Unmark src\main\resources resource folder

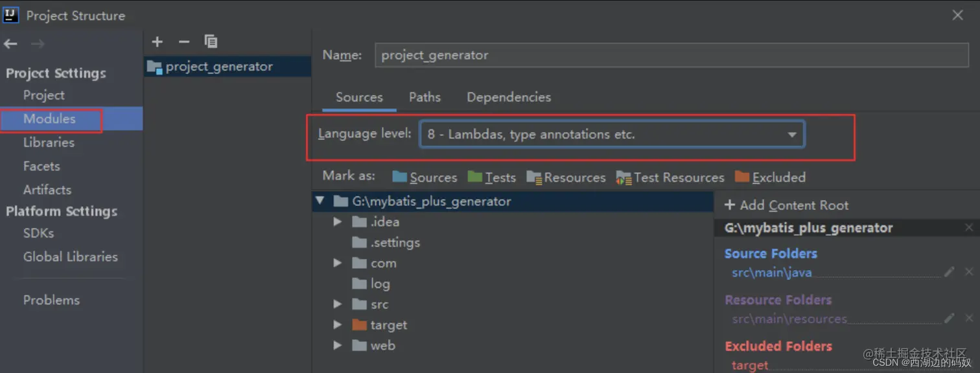969,318
